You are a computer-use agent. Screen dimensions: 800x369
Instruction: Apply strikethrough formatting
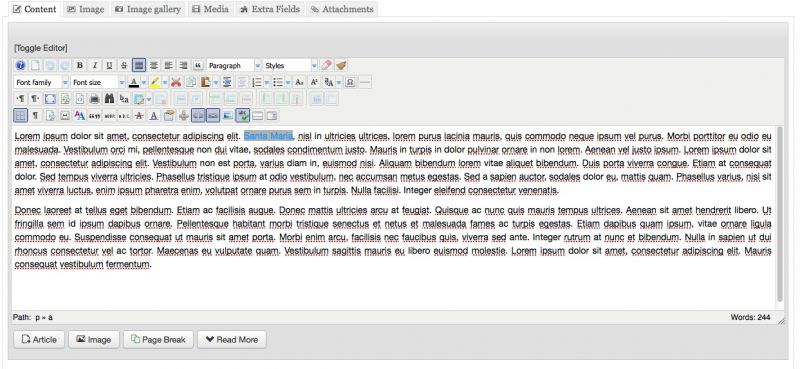click(123, 65)
